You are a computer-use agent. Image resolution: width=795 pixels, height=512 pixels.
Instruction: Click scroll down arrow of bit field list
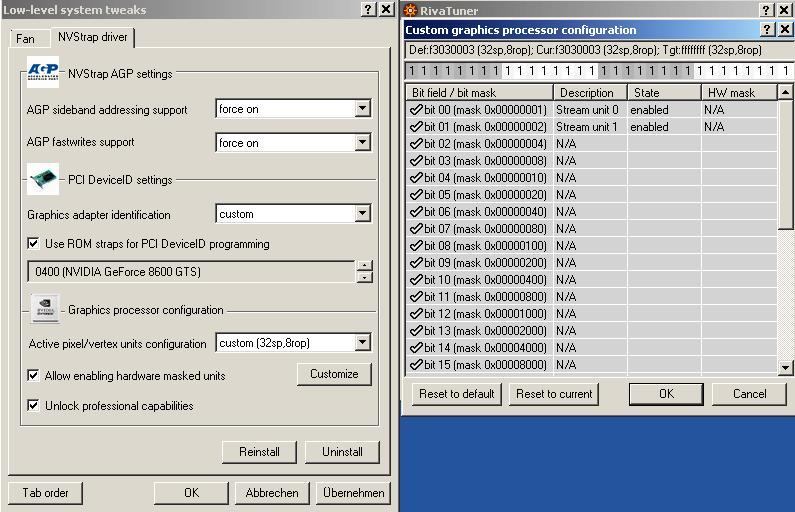click(785, 368)
